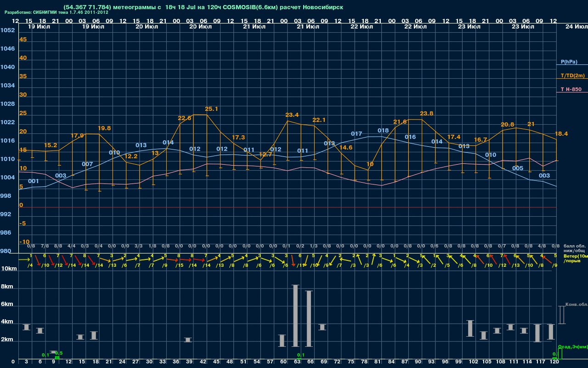Image resolution: width=588 pixels, height=368 pixels.
Task: Click the small cloud bar at hour 39
Action: tap(188, 339)
